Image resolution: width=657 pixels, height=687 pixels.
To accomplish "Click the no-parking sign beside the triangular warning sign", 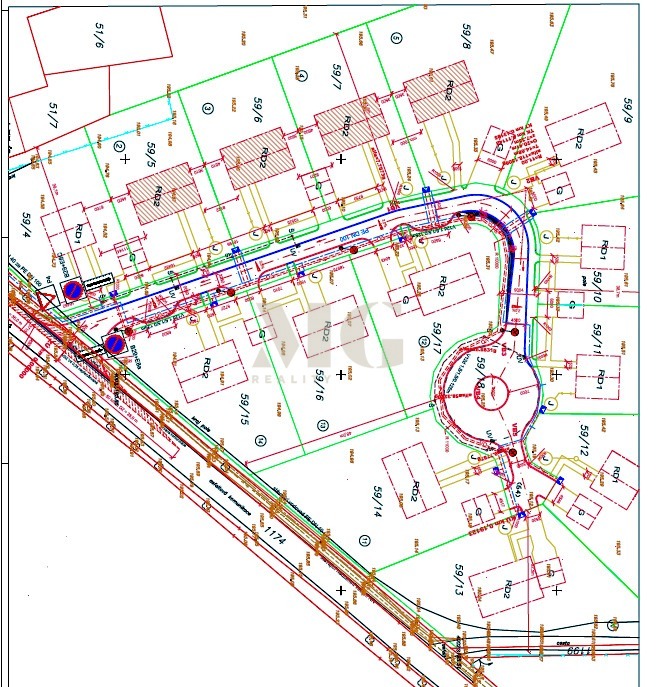I will 73,291.
